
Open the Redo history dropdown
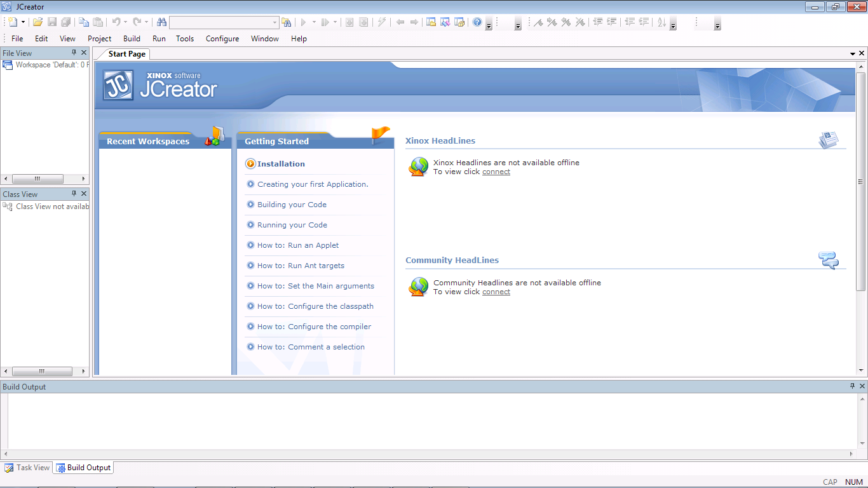coord(146,22)
